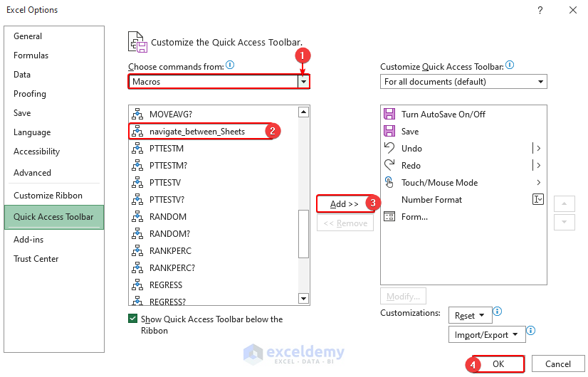Click the Touch/Mouse Mode hand icon
The height and width of the screenshot is (377, 588).
(389, 183)
